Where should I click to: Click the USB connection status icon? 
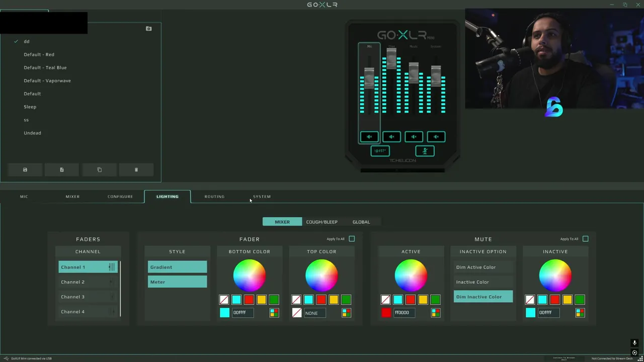coord(6,358)
